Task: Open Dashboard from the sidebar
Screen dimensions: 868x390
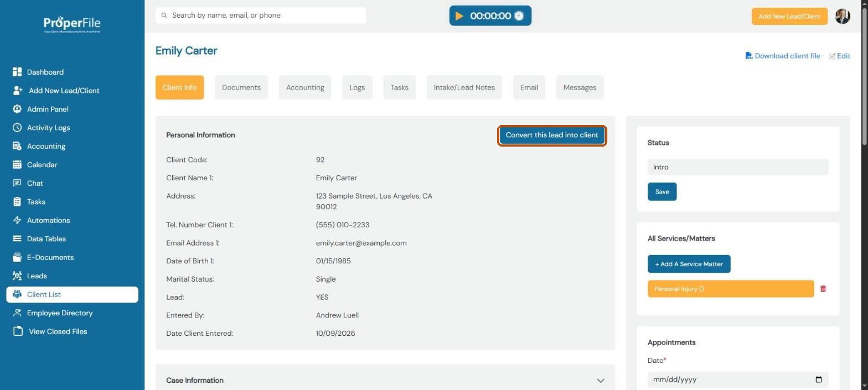Action: point(45,72)
